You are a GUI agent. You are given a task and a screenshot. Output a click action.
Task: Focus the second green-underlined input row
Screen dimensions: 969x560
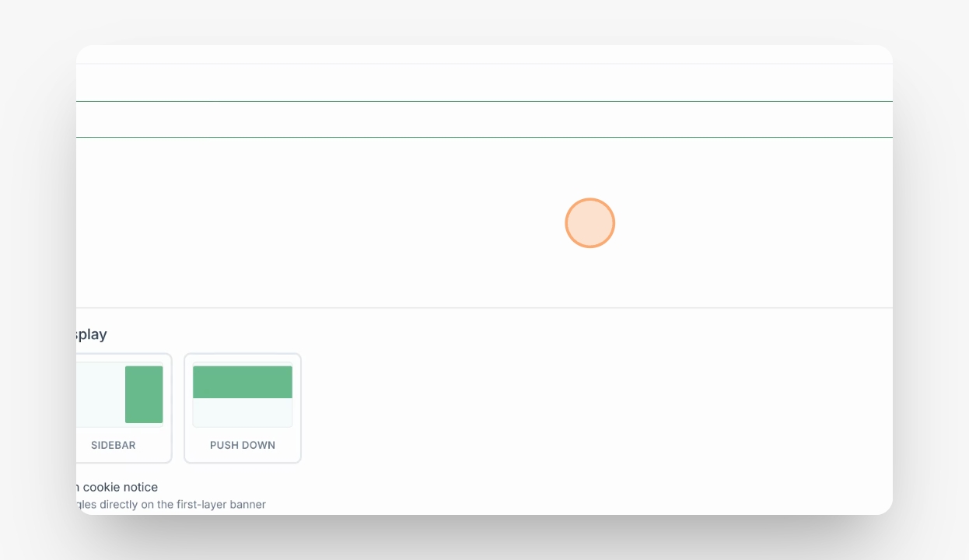coord(484,120)
